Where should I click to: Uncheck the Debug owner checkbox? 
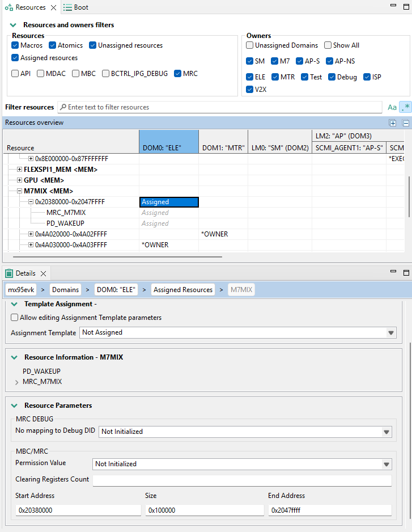pos(332,77)
